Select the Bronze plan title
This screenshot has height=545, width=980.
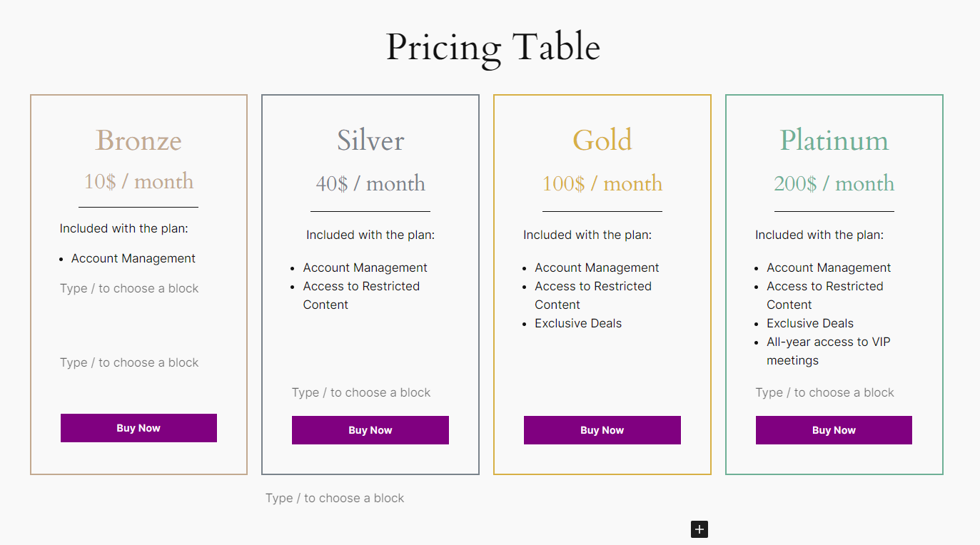(x=138, y=140)
